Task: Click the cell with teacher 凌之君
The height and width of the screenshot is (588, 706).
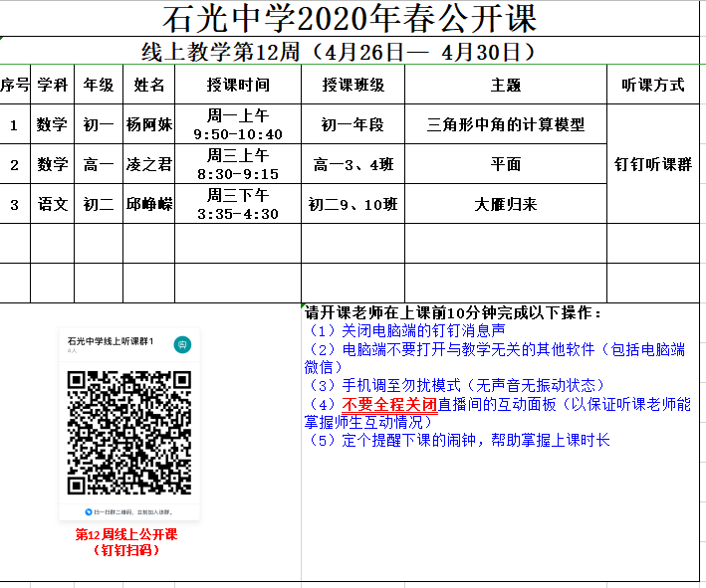Action: click(148, 165)
